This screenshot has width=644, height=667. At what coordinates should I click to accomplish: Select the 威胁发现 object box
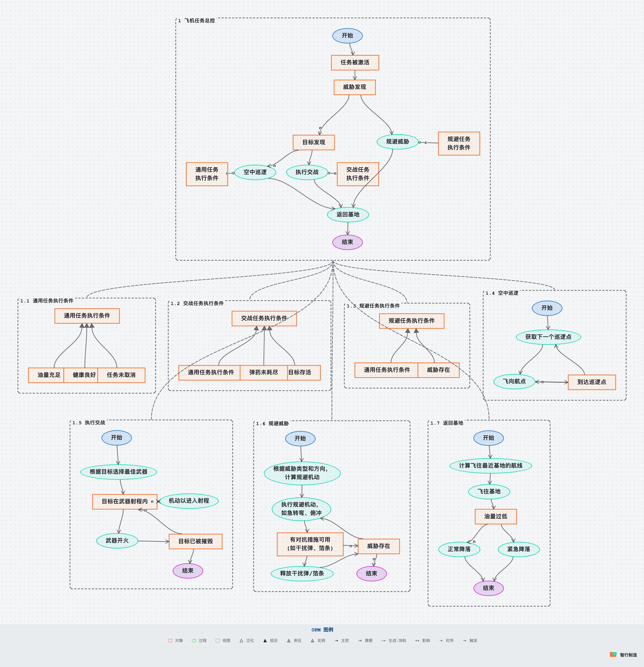(x=354, y=87)
